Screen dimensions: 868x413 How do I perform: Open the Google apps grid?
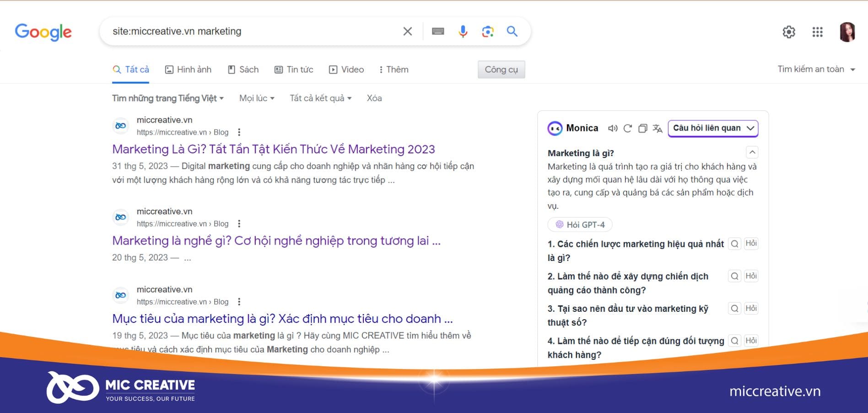tap(818, 32)
